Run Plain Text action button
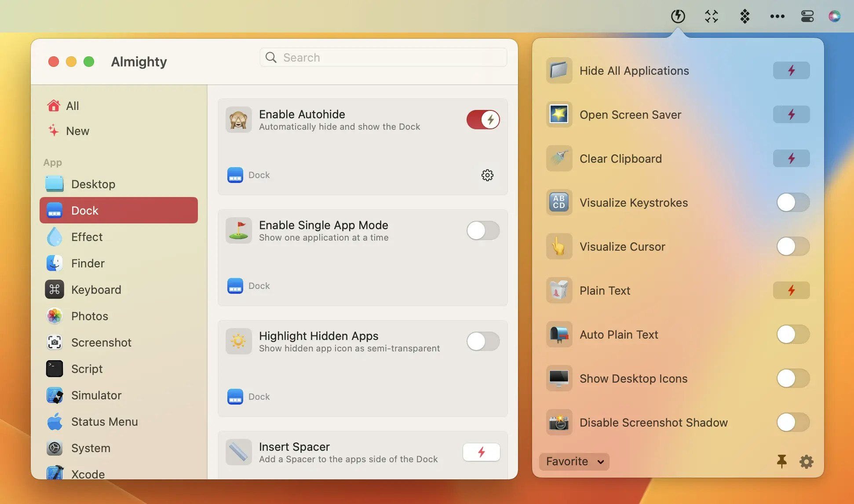The image size is (854, 504). point(791,290)
